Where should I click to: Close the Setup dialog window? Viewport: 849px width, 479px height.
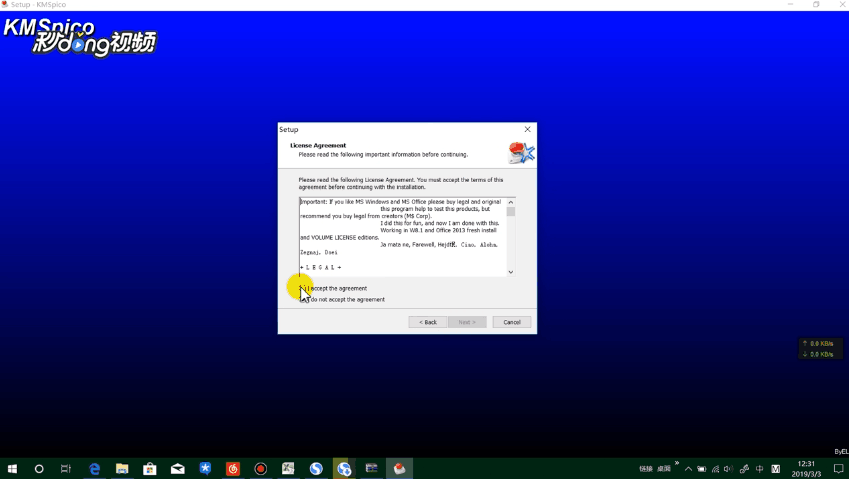[527, 129]
